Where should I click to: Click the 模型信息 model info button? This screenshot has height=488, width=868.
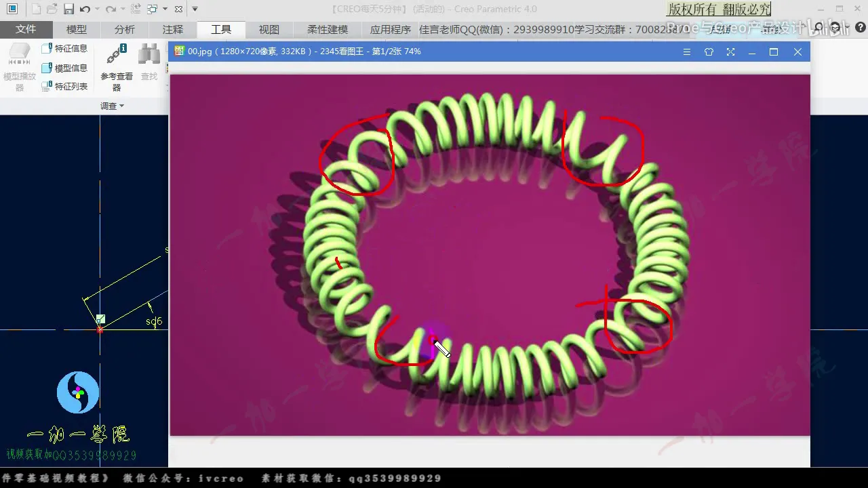click(64, 68)
